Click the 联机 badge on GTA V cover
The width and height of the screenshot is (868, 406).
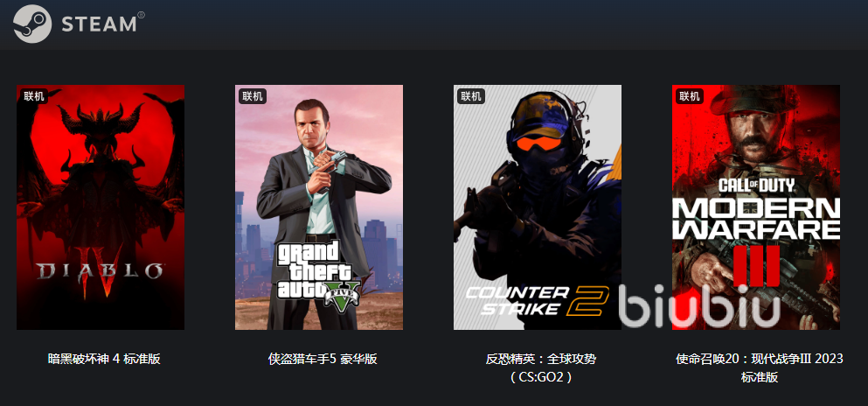point(253,96)
